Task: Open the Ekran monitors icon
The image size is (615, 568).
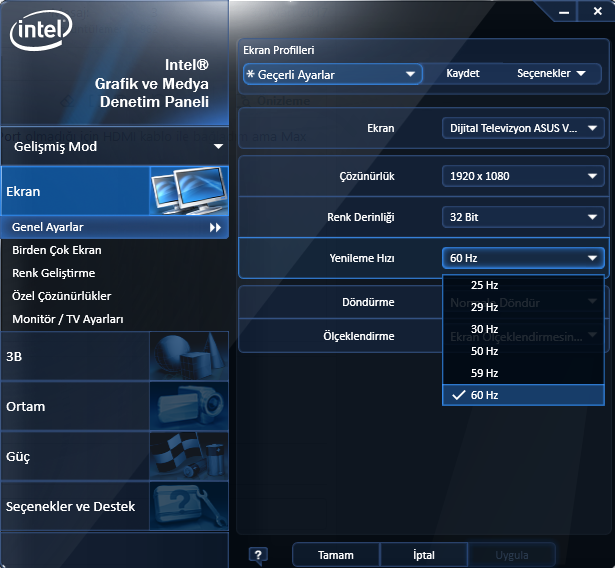Action: (189, 191)
